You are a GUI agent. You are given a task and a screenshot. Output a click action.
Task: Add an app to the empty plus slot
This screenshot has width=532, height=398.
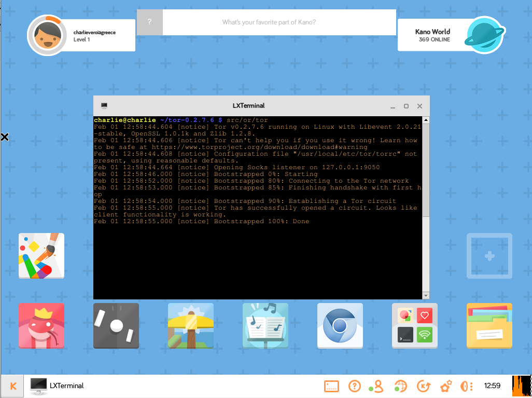(x=489, y=256)
